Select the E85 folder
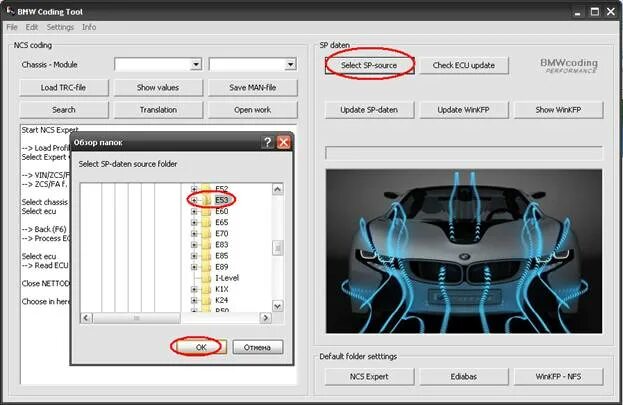The width and height of the screenshot is (623, 405). click(222, 256)
